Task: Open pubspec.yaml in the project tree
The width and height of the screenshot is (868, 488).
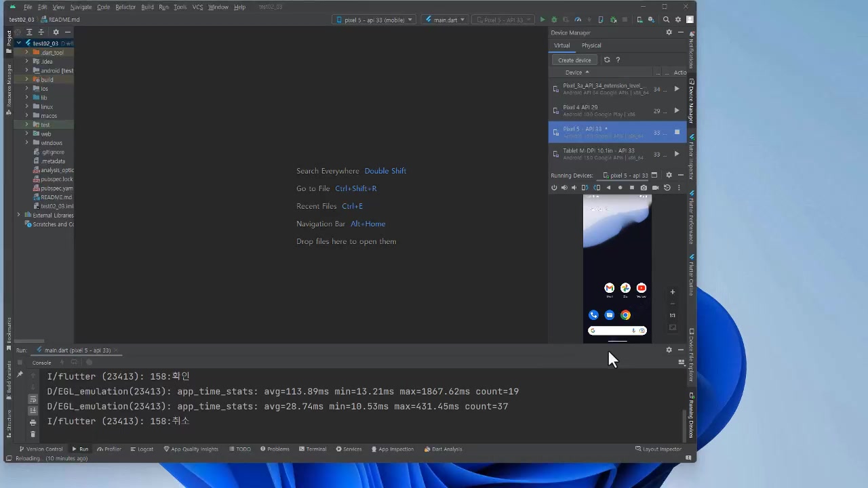Action: 56,188
